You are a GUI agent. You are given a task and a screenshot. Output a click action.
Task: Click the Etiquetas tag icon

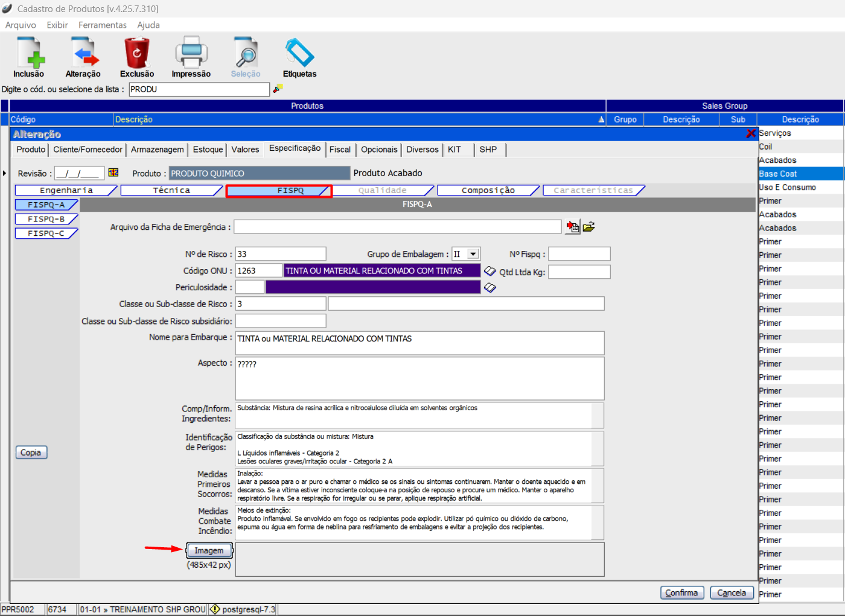[299, 53]
